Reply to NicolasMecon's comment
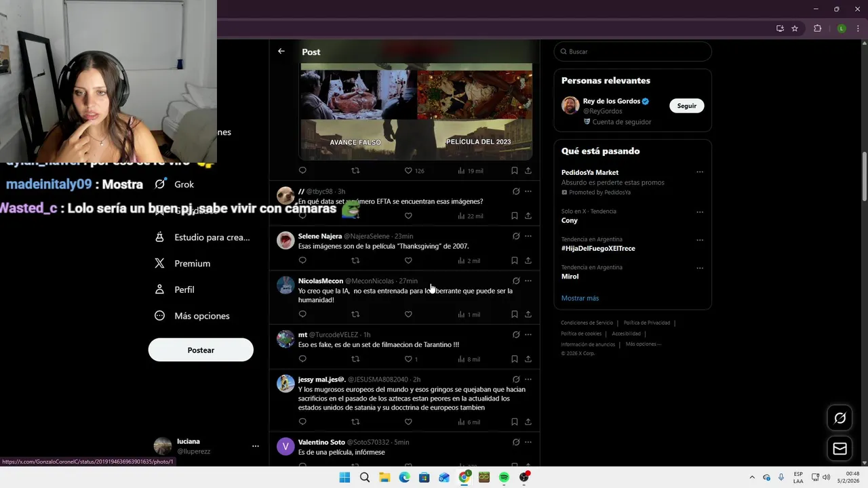Viewport: 868px width, 488px height. click(x=302, y=314)
